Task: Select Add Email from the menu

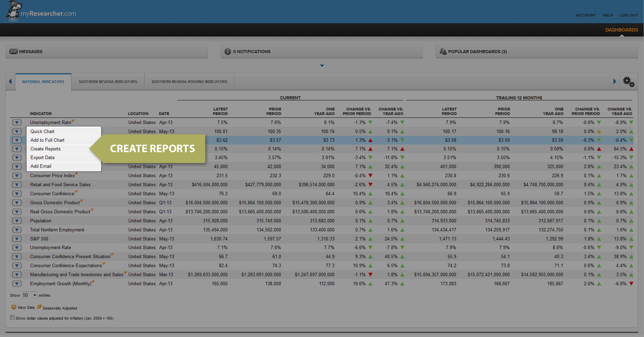Action: point(64,166)
